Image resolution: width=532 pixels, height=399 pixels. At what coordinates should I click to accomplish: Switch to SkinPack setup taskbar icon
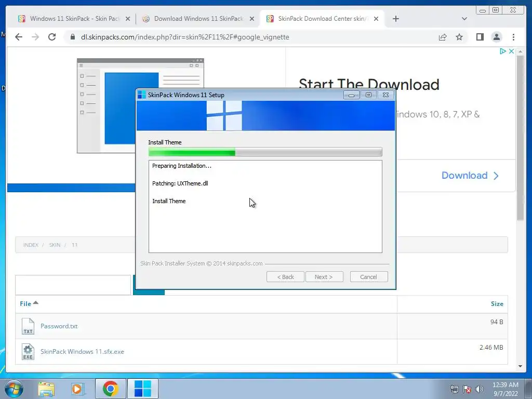click(x=142, y=389)
